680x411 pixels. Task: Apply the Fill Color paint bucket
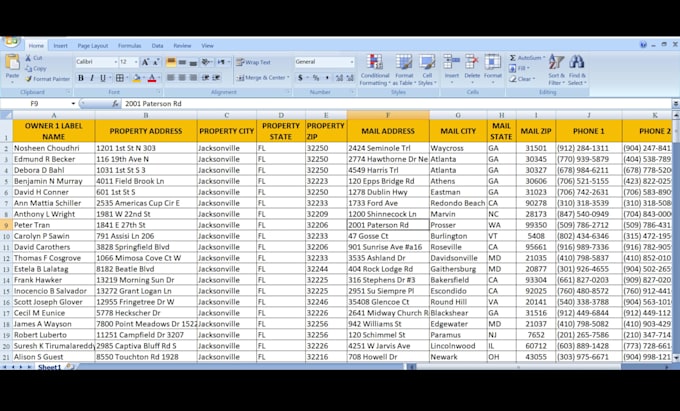tap(136, 78)
